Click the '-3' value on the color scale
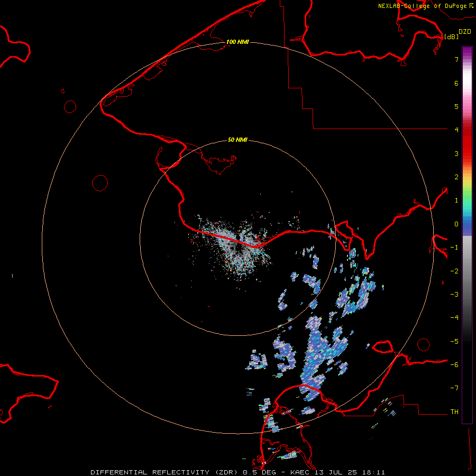Viewport: 476px width, 476px height. [454, 295]
